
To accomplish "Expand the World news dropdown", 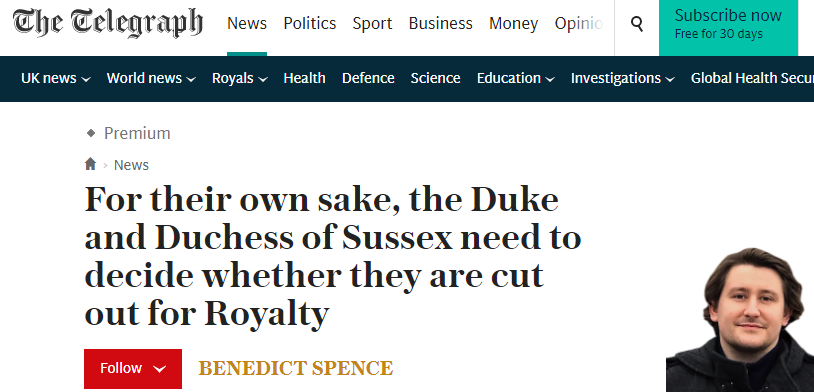I will click(191, 79).
